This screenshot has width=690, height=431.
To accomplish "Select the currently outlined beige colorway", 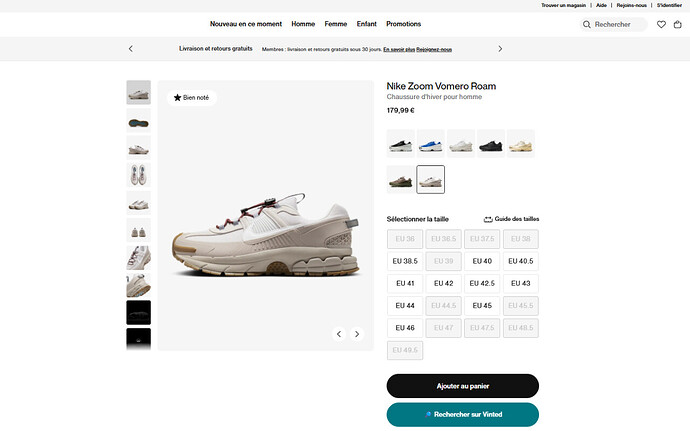I will 430,180.
